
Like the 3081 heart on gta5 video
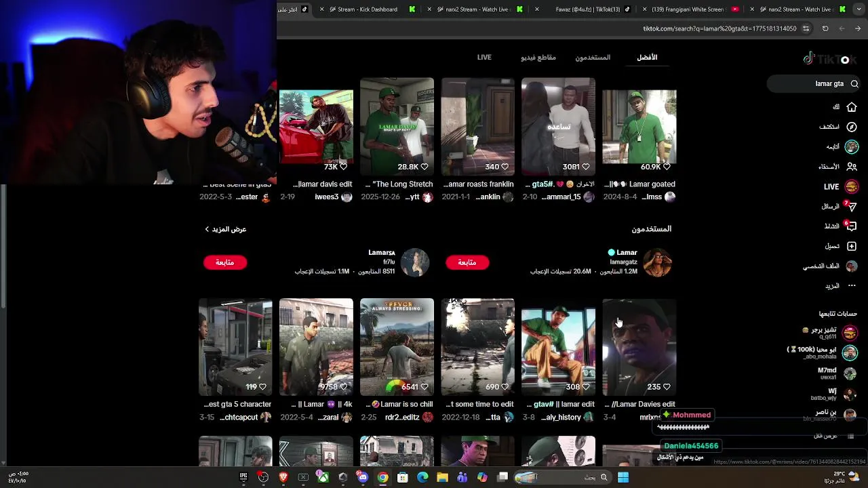585,167
